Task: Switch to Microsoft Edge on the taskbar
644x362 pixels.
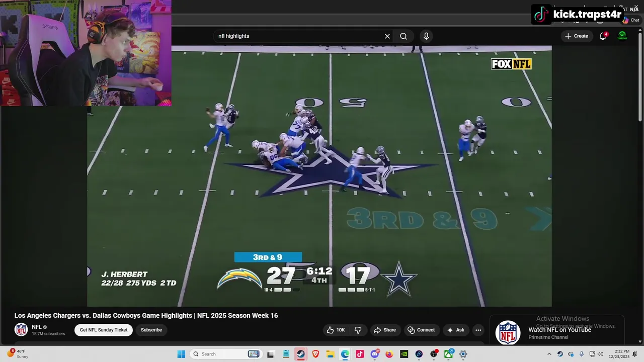Action: click(x=345, y=354)
